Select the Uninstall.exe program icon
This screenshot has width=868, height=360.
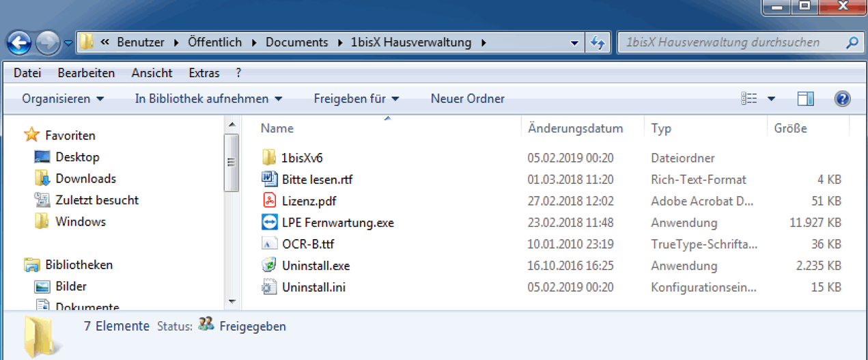(x=269, y=266)
